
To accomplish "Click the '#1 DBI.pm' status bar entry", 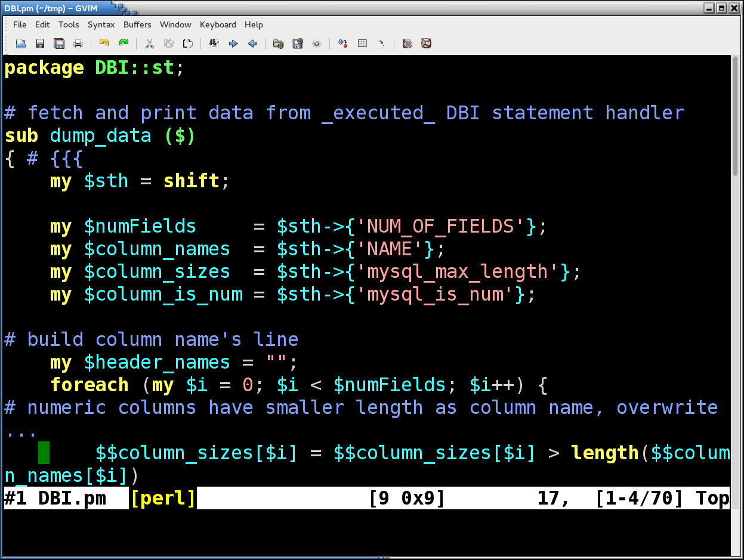I will pos(55,498).
